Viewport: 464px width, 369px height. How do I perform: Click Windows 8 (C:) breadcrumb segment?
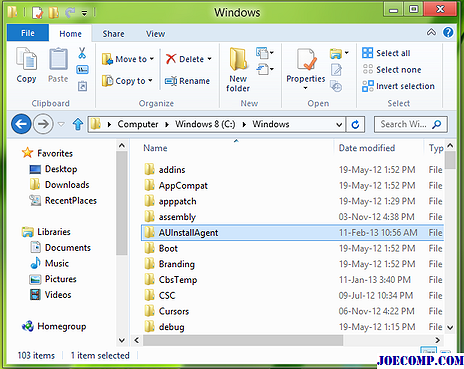[x=205, y=124]
